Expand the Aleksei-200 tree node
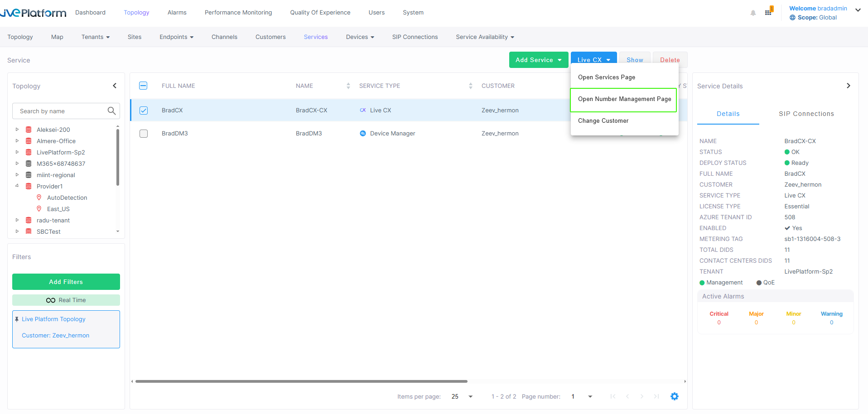 (17, 130)
